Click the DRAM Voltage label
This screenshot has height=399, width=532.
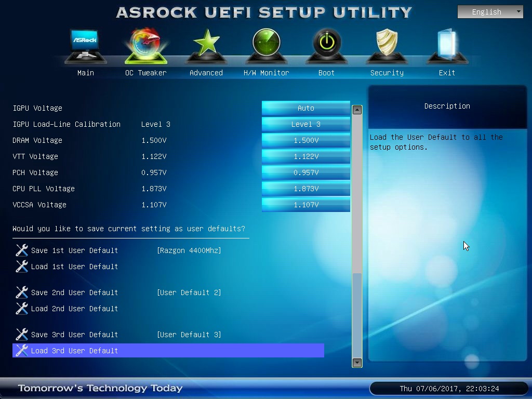click(x=37, y=140)
